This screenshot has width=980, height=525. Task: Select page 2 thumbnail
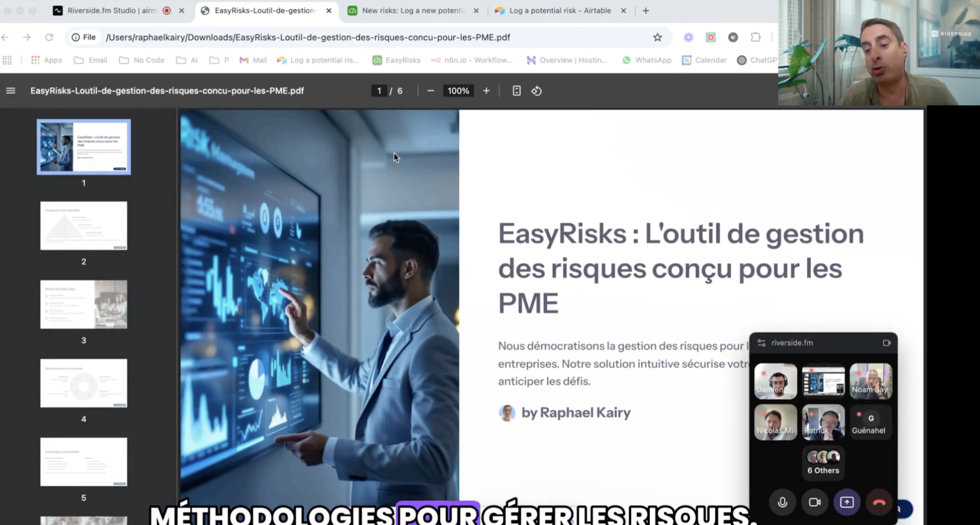[x=84, y=225]
